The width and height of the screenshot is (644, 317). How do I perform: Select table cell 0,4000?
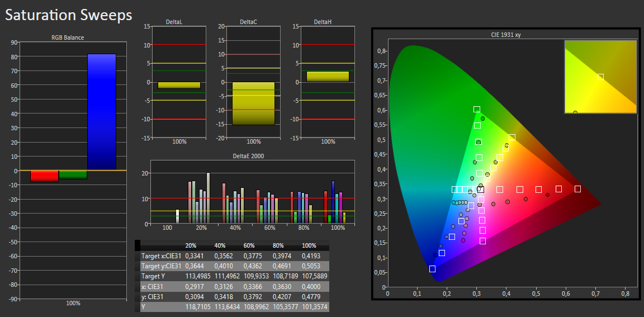pyautogui.click(x=310, y=286)
